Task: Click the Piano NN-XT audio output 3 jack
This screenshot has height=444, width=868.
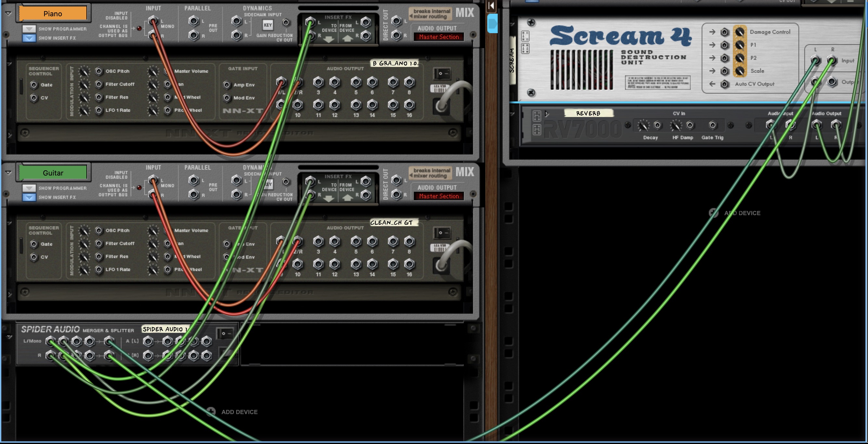Action: (318, 82)
